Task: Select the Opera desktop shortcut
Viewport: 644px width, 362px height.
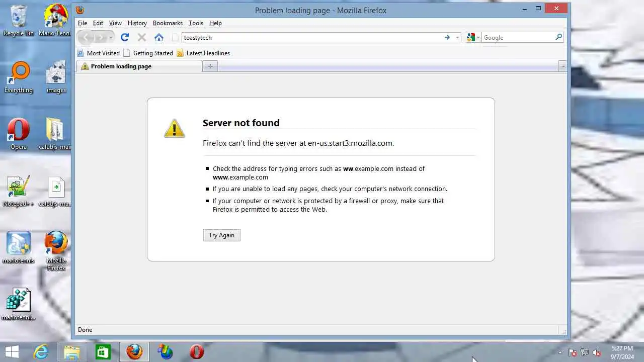Action: 19,134
